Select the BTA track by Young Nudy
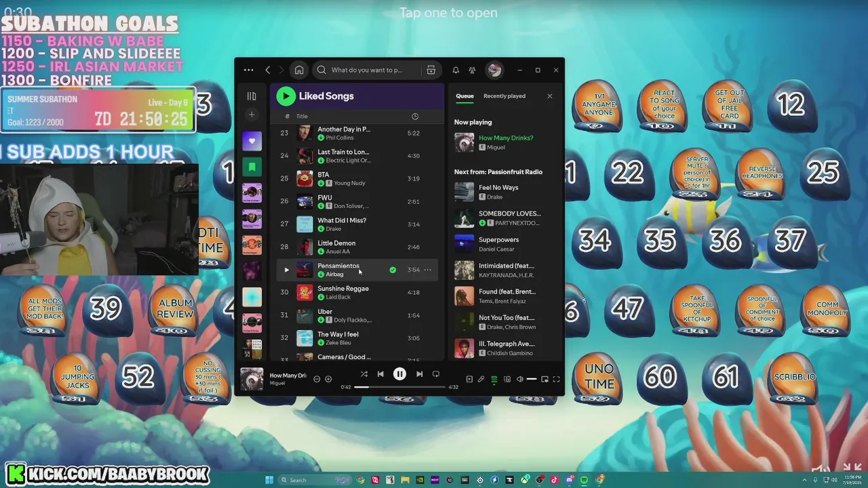 [357, 179]
